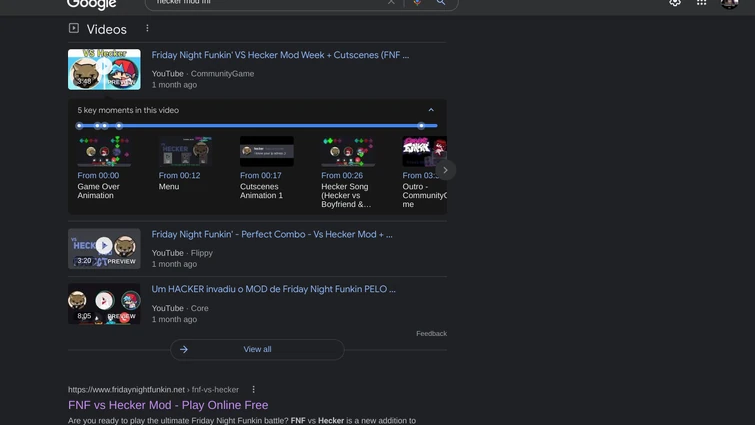
Task: Open the three-dot menu beside fridaynightfunkin.net URL
Action: coord(254,389)
